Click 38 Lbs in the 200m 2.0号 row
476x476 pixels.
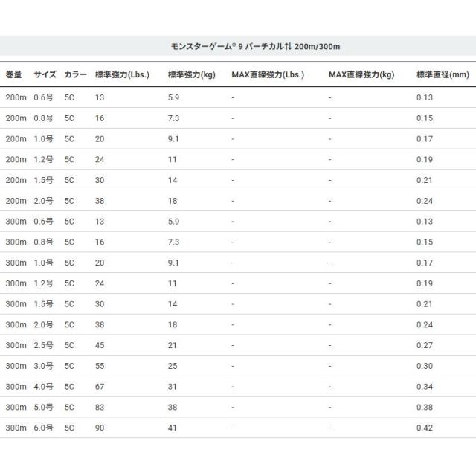tap(100, 201)
